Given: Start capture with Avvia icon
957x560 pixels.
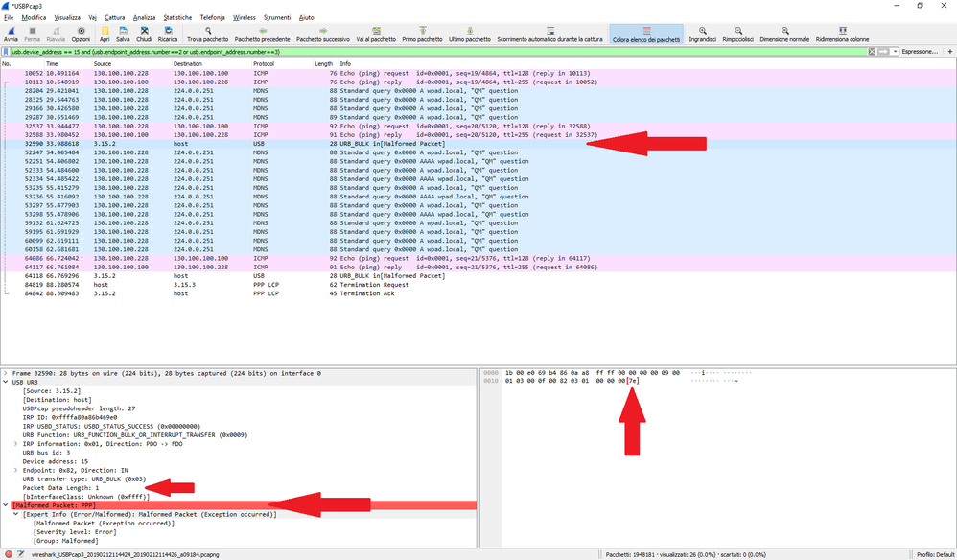Looking at the screenshot, I should [11, 35].
